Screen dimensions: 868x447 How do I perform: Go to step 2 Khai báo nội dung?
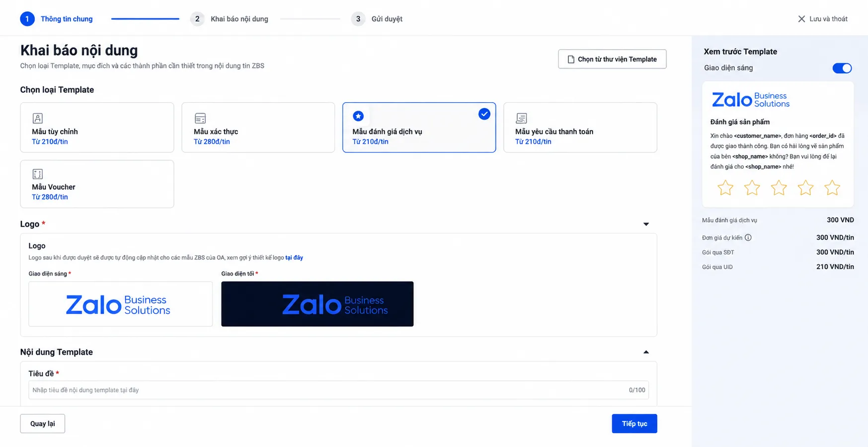click(229, 19)
